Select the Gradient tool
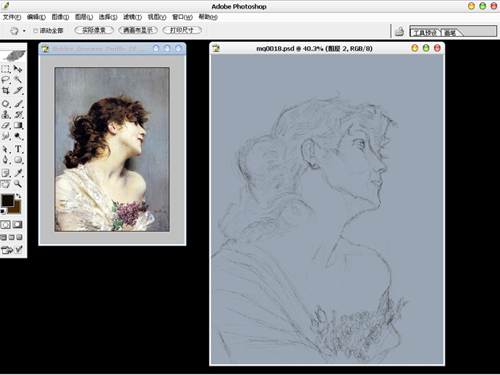 (x=18, y=125)
